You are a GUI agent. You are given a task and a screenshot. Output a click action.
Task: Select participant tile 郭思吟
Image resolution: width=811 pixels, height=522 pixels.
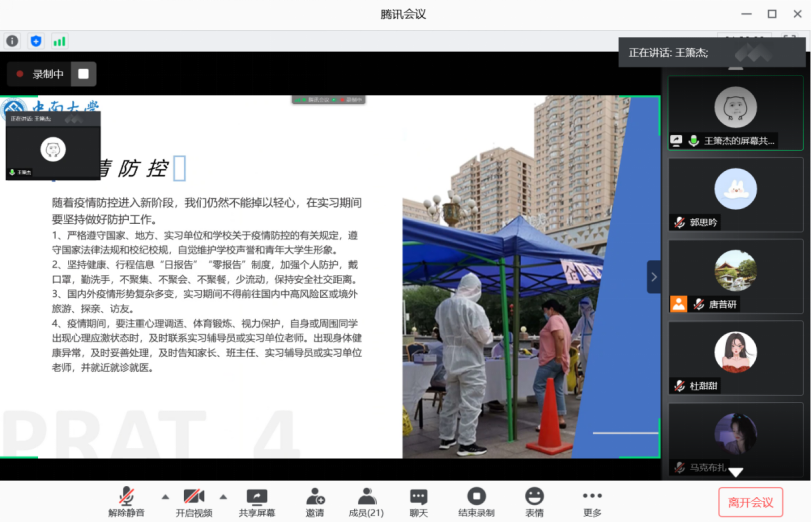[735, 194]
